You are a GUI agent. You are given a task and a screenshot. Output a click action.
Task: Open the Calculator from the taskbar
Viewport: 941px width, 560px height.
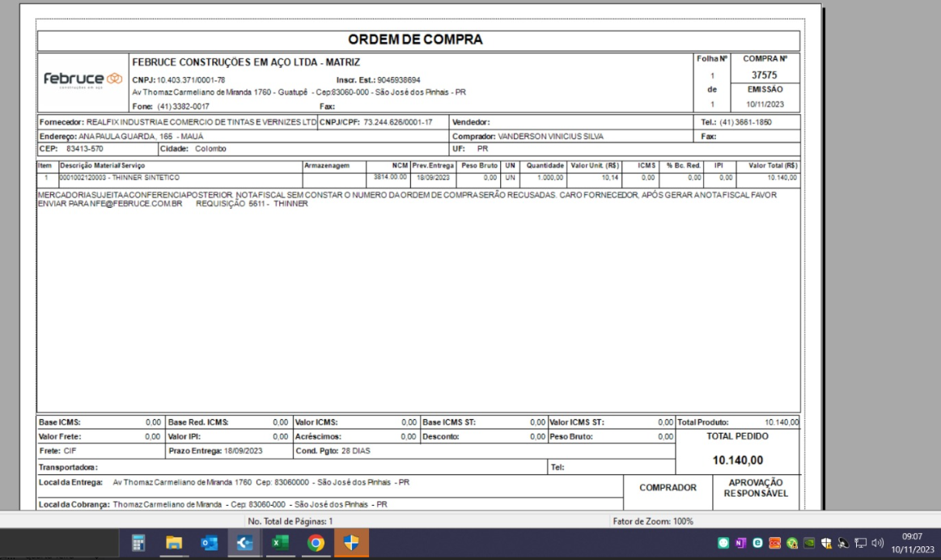[x=138, y=544]
